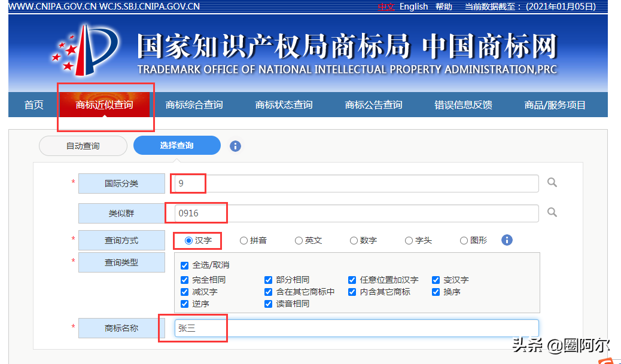Open 商品/服务项目 navigation item
Screen dimensions: 621x364
555,105
